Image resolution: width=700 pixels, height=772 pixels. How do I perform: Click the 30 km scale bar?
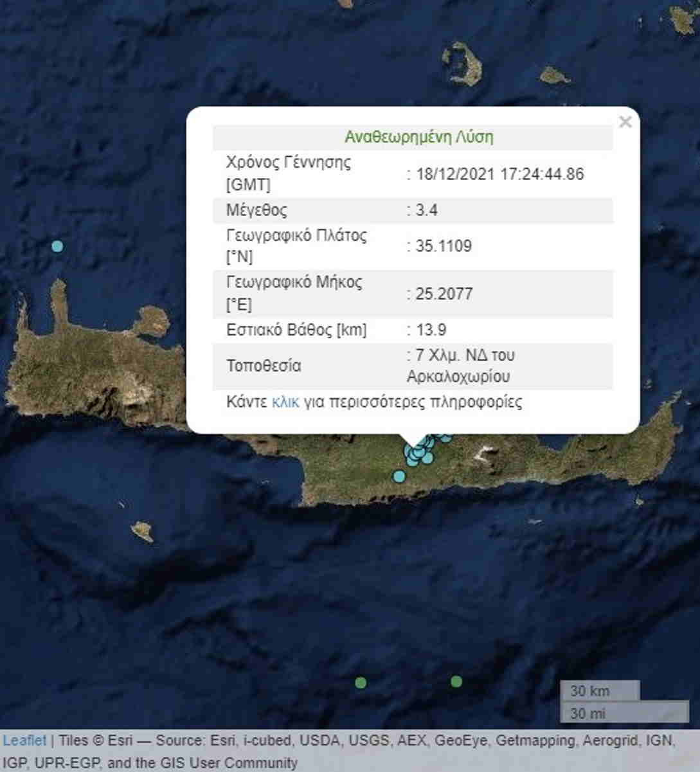[599, 691]
